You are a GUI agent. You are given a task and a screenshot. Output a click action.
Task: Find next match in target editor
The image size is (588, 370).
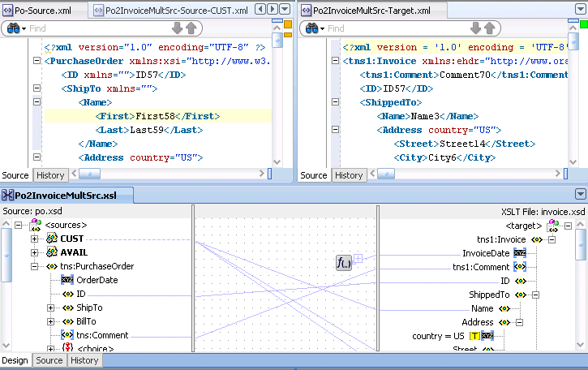click(x=475, y=28)
